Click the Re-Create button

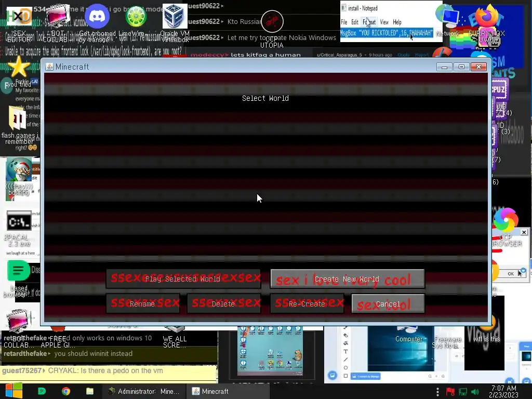tap(307, 303)
